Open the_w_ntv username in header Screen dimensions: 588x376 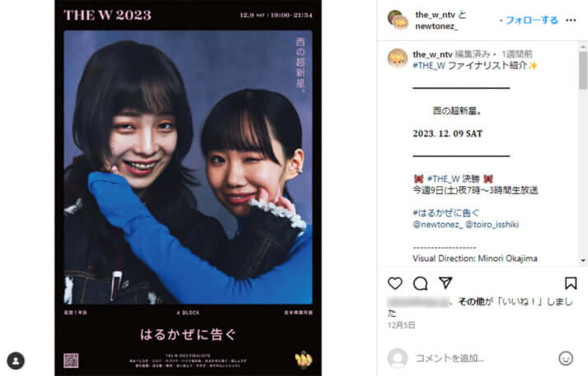pos(435,15)
